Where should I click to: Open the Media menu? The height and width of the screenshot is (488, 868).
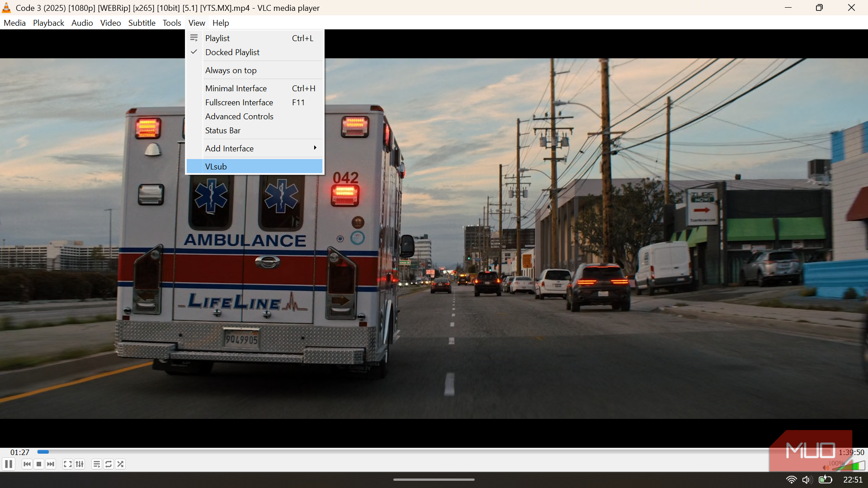[x=14, y=23]
